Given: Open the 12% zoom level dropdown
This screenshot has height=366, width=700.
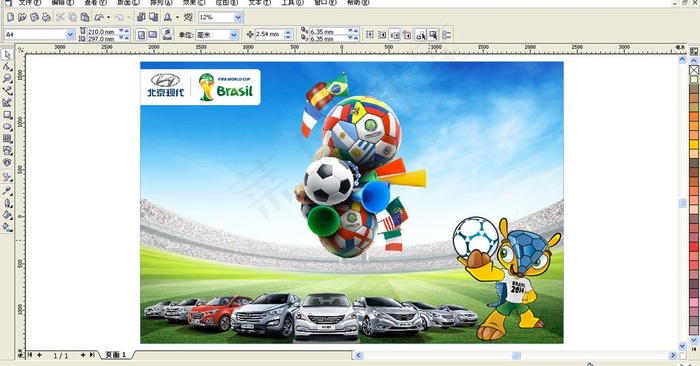Looking at the screenshot, I should [x=238, y=17].
